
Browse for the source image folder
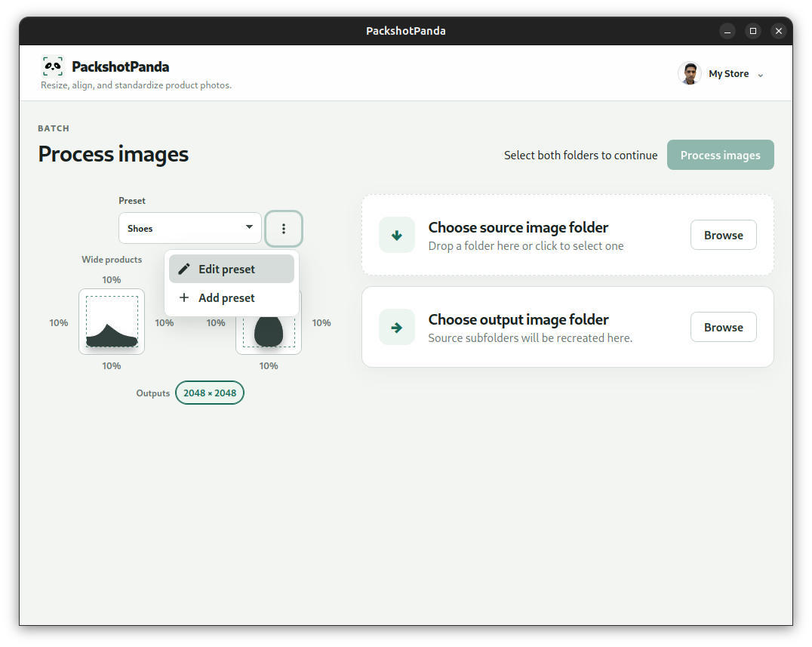tap(724, 236)
